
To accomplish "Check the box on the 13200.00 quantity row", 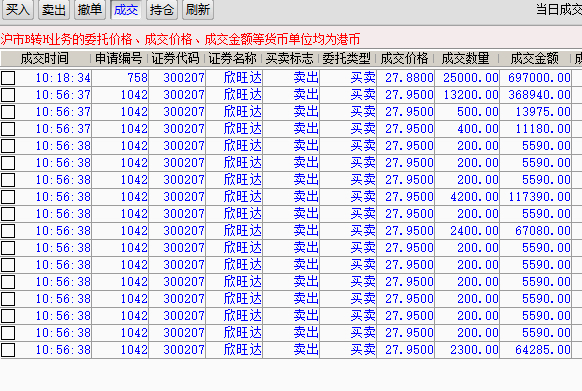I will point(8,95).
